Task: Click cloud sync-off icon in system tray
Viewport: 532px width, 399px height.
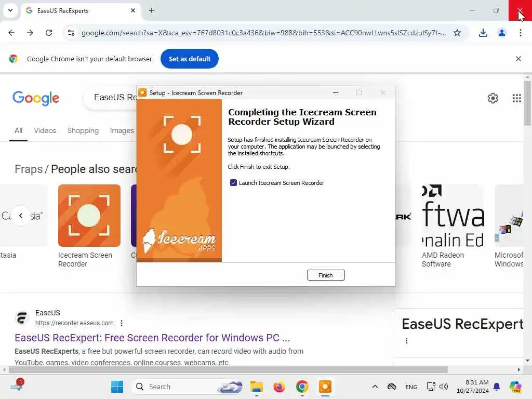Action: tap(392, 387)
